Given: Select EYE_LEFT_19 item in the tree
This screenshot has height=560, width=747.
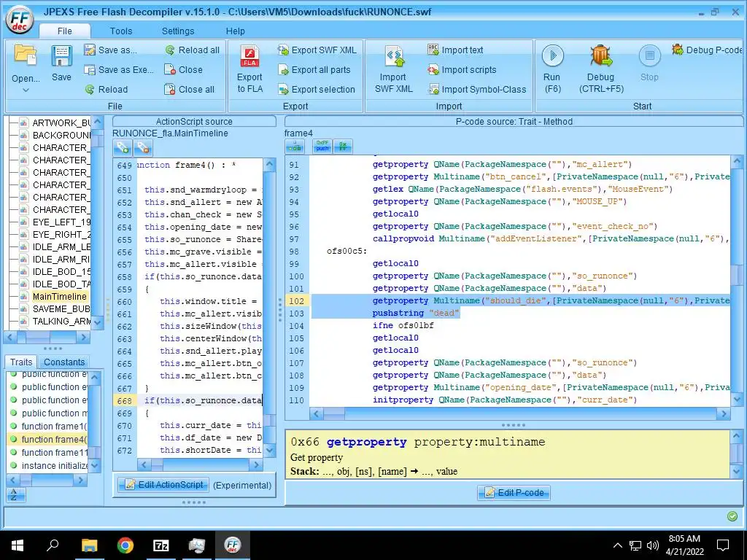Looking at the screenshot, I should (x=61, y=222).
